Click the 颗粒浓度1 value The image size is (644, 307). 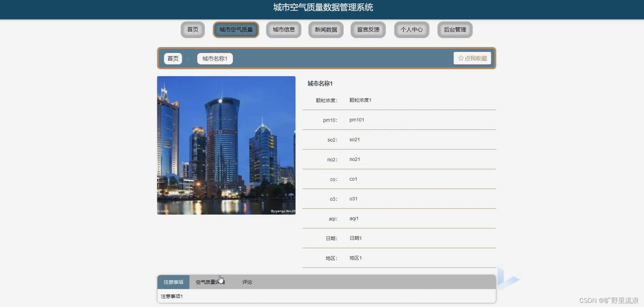(x=360, y=100)
